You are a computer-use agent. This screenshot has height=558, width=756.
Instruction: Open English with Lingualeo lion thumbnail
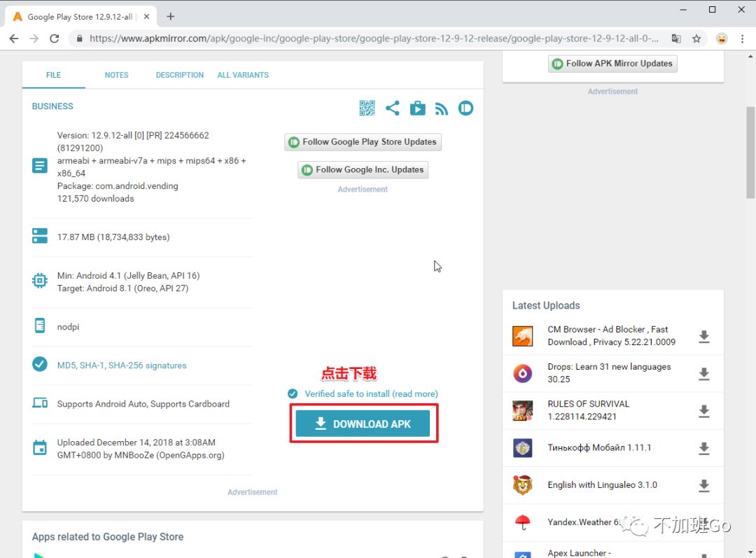coord(523,485)
